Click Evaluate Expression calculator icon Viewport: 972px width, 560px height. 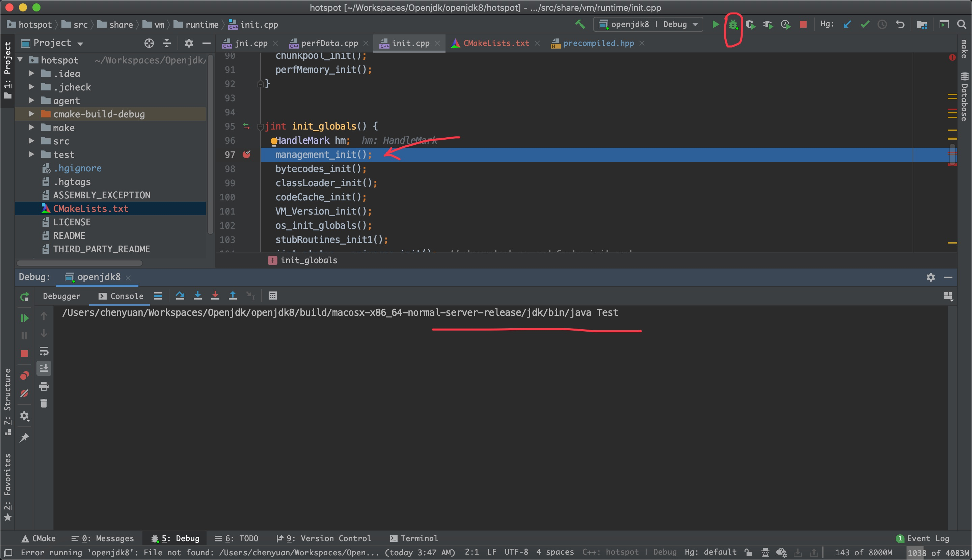tap(272, 296)
